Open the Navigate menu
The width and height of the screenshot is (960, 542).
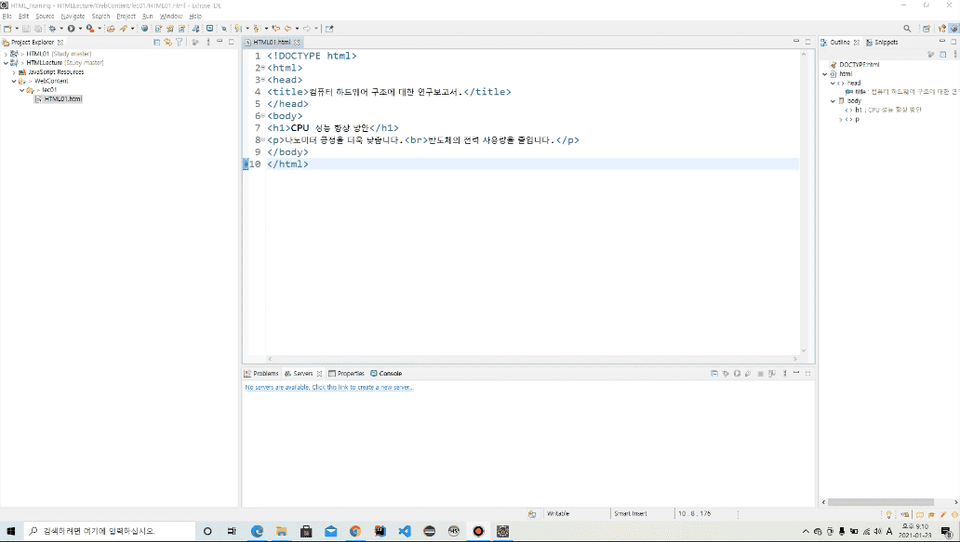click(x=73, y=17)
